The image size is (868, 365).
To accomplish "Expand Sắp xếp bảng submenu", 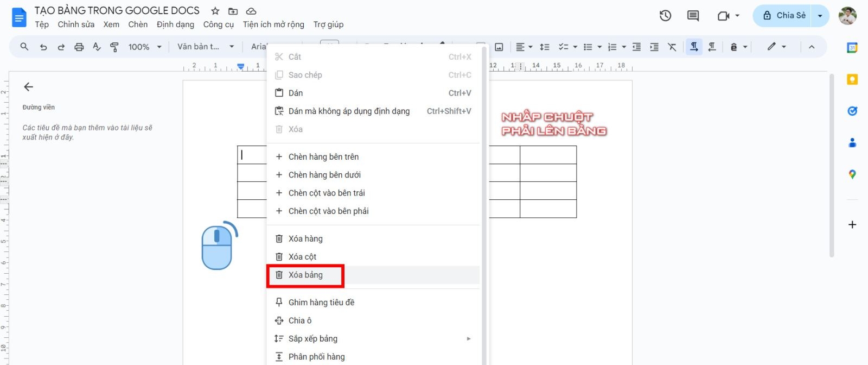I will click(x=373, y=338).
